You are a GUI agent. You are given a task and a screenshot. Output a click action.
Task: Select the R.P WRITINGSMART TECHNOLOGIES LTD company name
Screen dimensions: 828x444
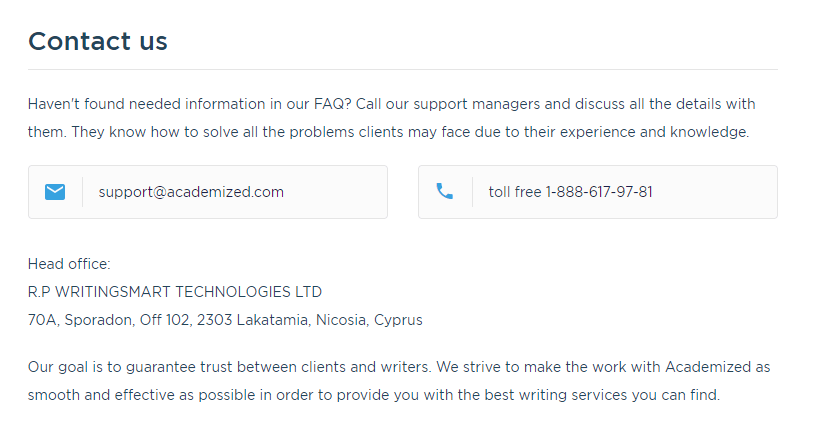[175, 292]
